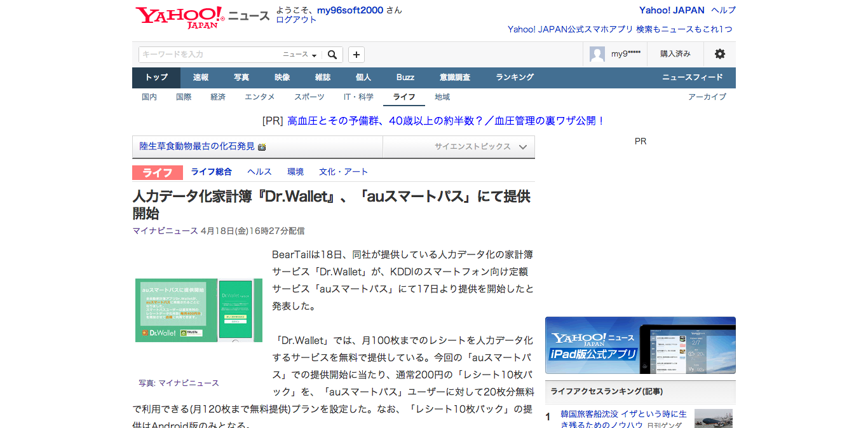Screen dimensions: 868x428
Task: Click the マイナビニュース source link under headline
Action: click(x=165, y=231)
